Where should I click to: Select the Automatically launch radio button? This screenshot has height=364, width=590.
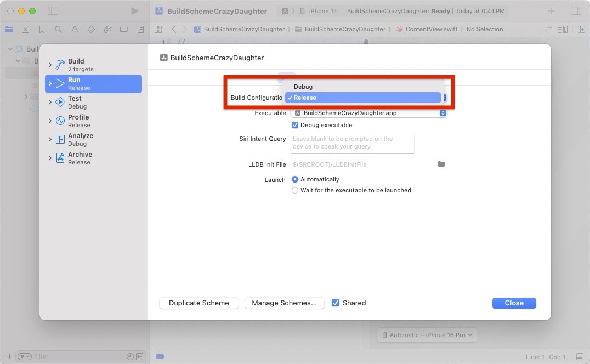click(x=295, y=179)
